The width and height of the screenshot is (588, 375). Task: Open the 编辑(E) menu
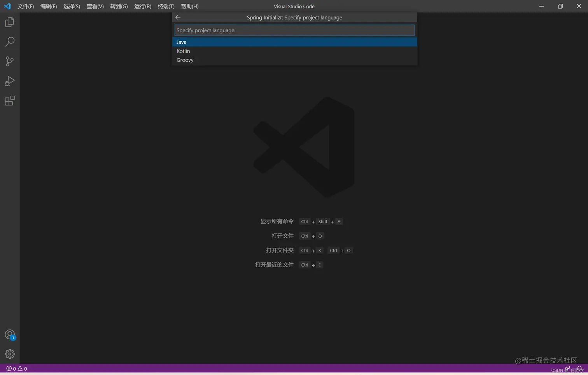click(x=49, y=6)
